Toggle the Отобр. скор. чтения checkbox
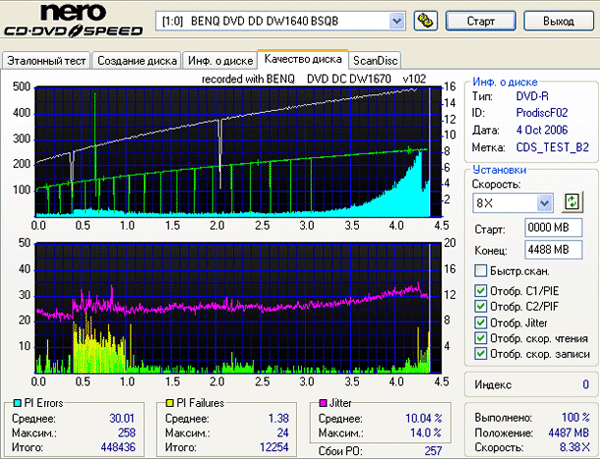 tap(482, 338)
